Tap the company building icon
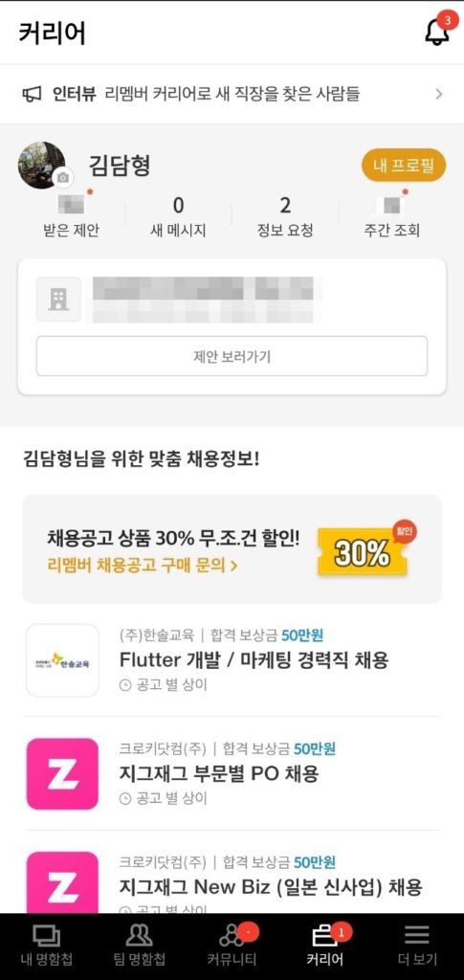 pos(58,300)
